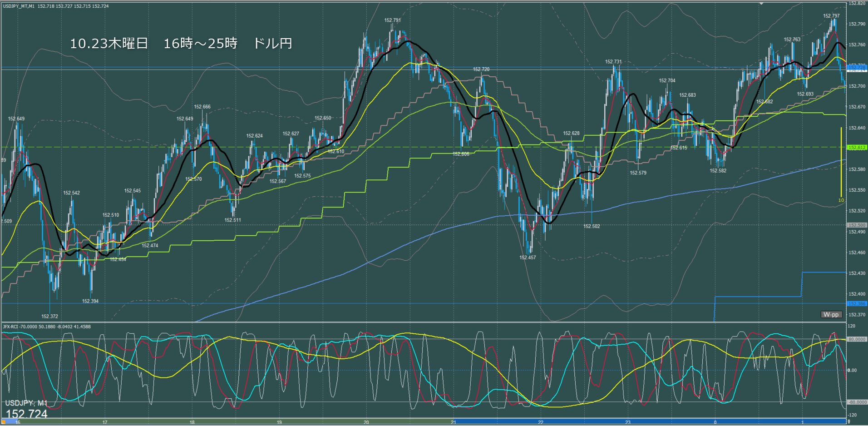Viewport: 868px width, 426px height.
Task: Click the large 152.724 price display
Action: 26,414
